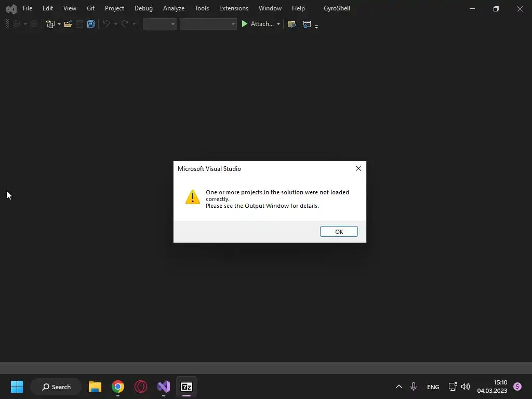Viewport: 532px width, 399px height.
Task: Click the yellow warning triangle icon
Action: pyautogui.click(x=193, y=197)
